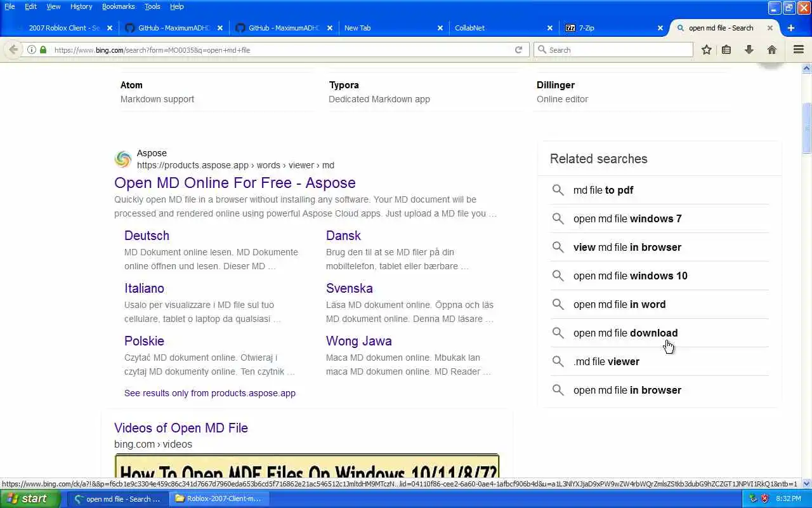Click the status bar down arrow icon

pos(807,484)
